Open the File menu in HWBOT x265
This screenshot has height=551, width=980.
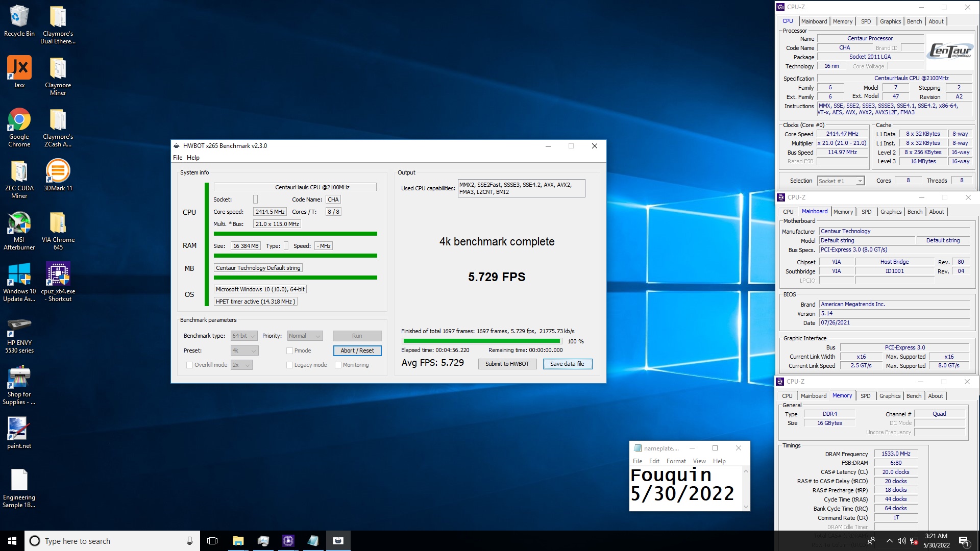[177, 158]
